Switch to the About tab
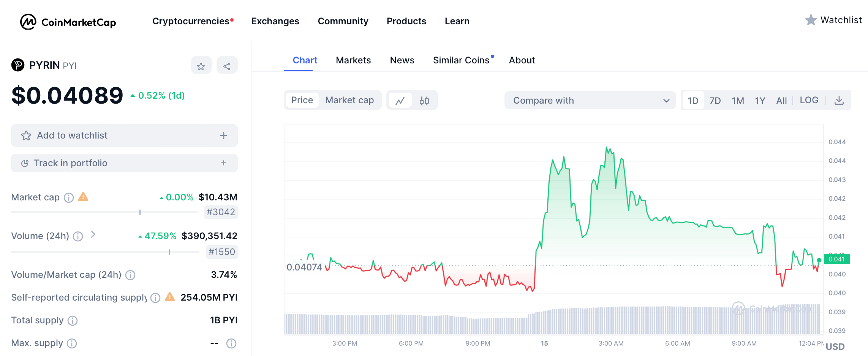This screenshot has width=868, height=356. click(522, 60)
